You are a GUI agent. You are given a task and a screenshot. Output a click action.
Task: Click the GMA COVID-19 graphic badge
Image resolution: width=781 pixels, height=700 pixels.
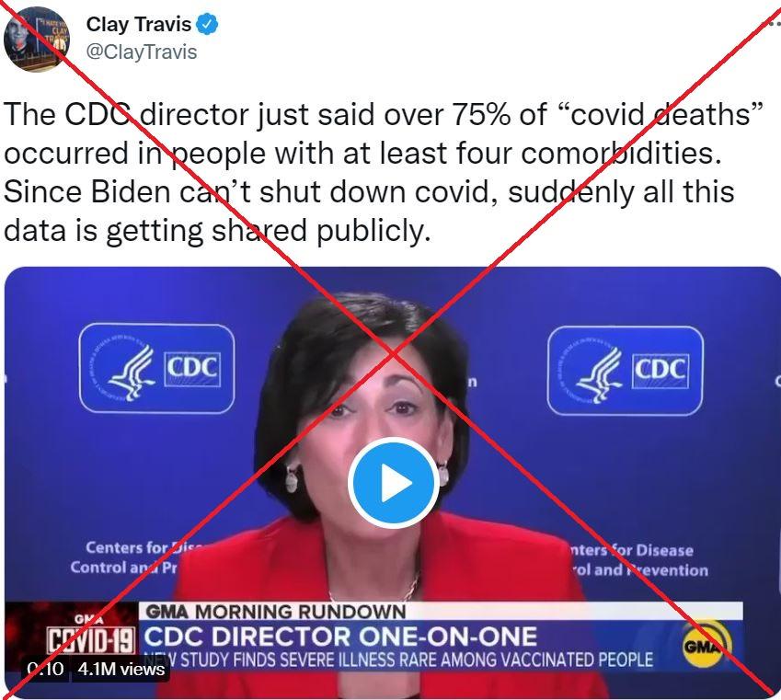click(x=90, y=636)
